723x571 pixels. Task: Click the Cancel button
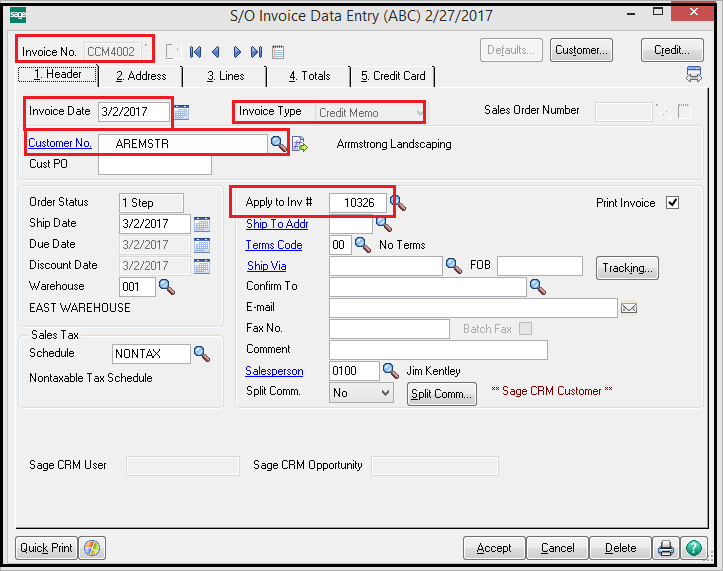point(557,548)
